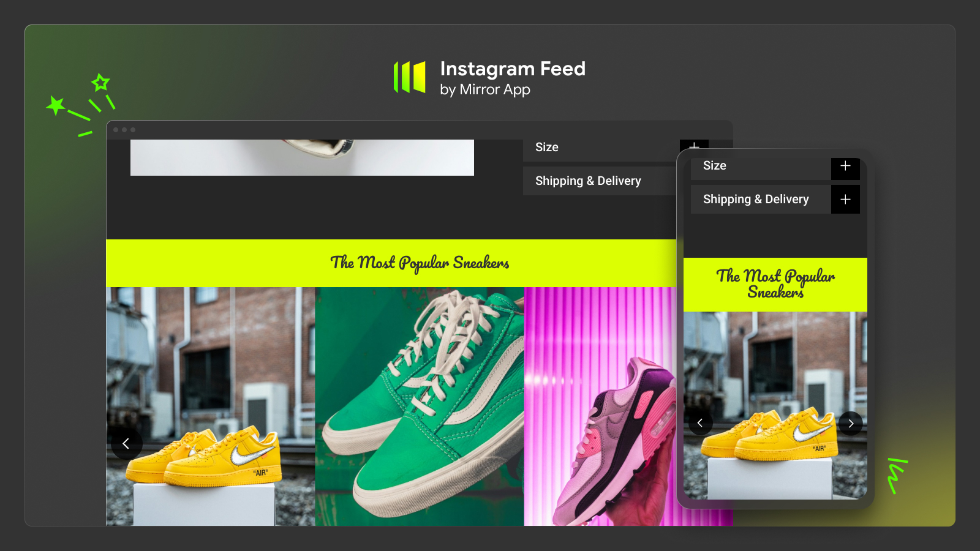The width and height of the screenshot is (980, 551).
Task: Expand the desktop Size accordion plus icon
Action: point(693,146)
